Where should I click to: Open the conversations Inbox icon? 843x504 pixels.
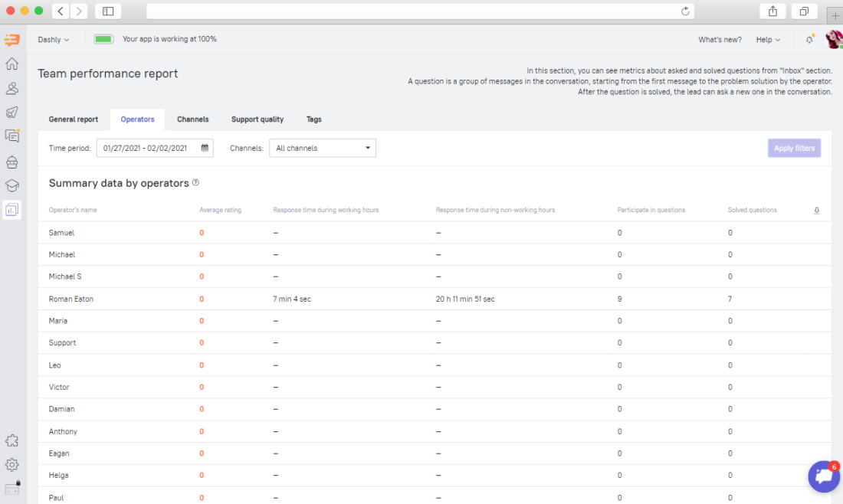point(11,136)
